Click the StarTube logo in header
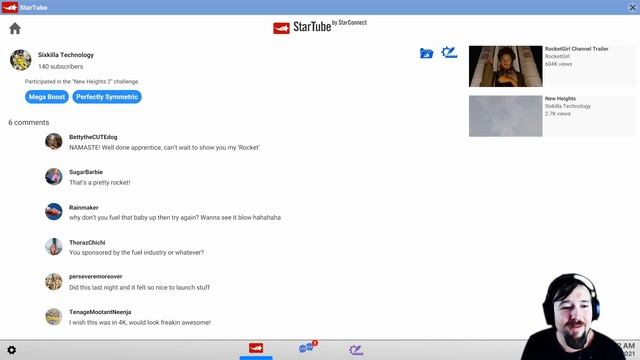Screen dimensions: 640x360 (x=320, y=27)
